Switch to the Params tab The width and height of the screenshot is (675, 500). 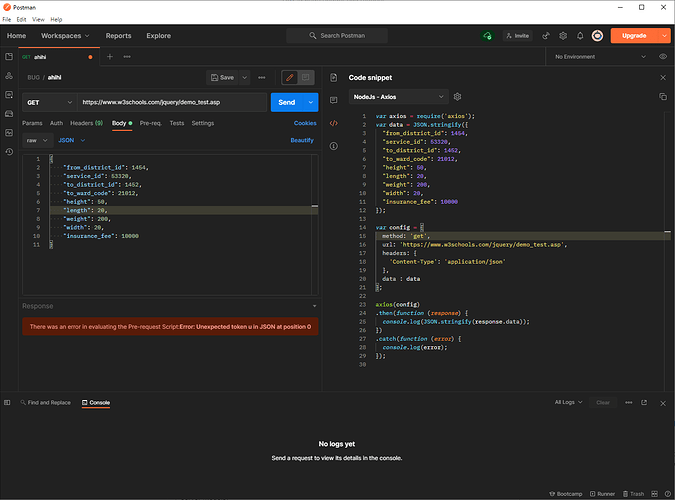click(x=32, y=123)
